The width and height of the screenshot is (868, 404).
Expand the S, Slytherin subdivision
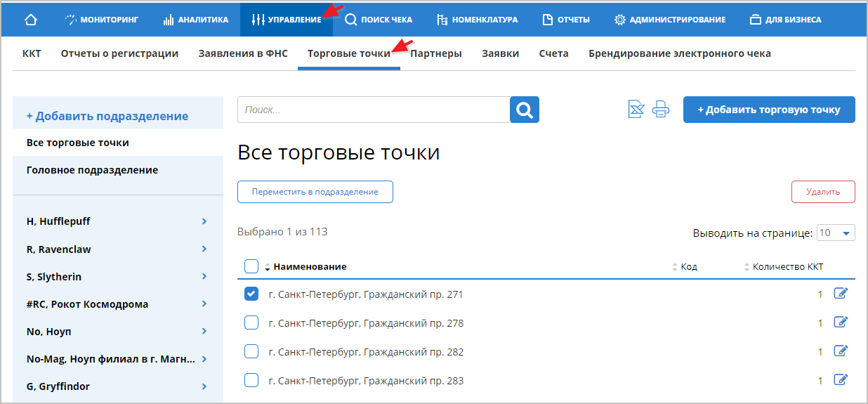(204, 277)
